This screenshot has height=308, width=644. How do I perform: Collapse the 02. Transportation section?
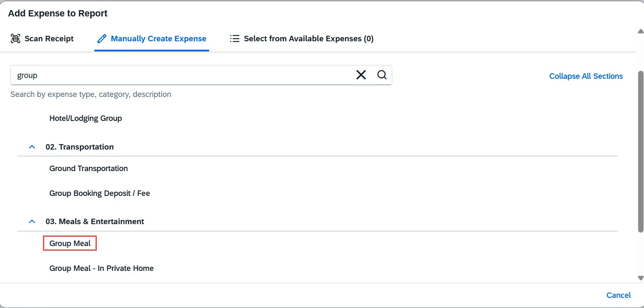click(x=32, y=147)
